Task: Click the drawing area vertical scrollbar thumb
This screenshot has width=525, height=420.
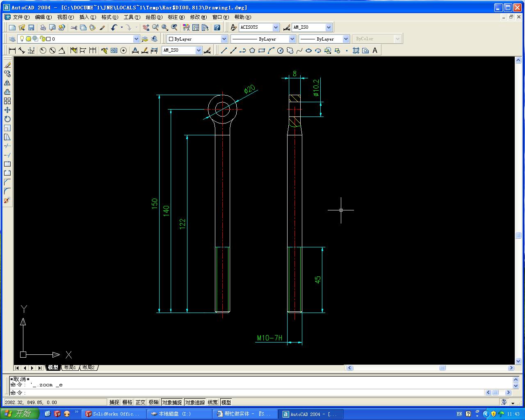Action: pyautogui.click(x=518, y=235)
